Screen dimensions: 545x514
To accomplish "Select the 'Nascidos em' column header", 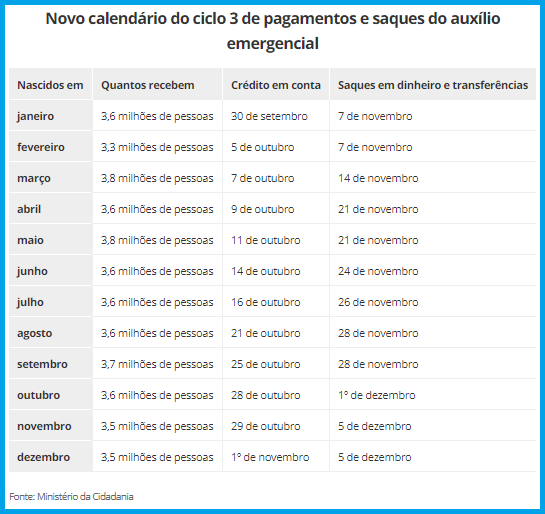I will (x=50, y=85).
